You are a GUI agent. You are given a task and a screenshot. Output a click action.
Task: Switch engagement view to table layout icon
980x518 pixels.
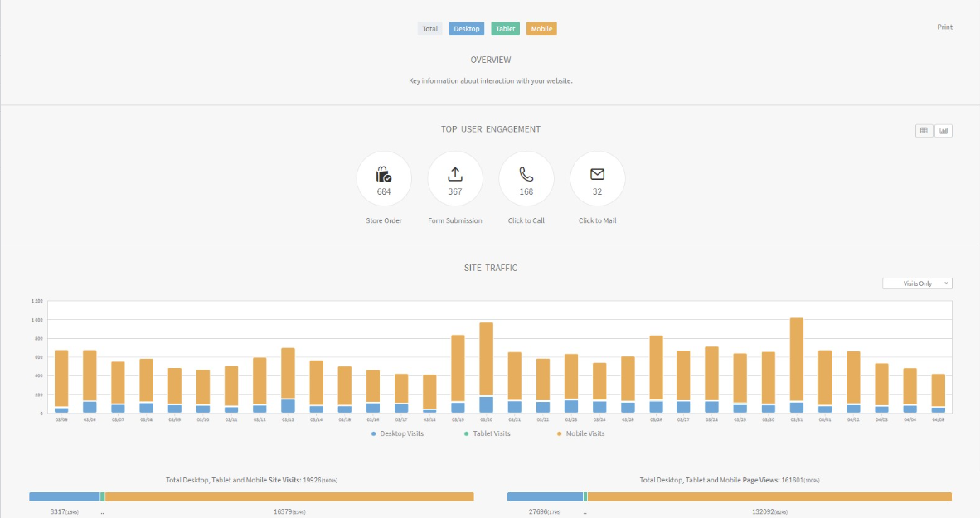tap(924, 131)
